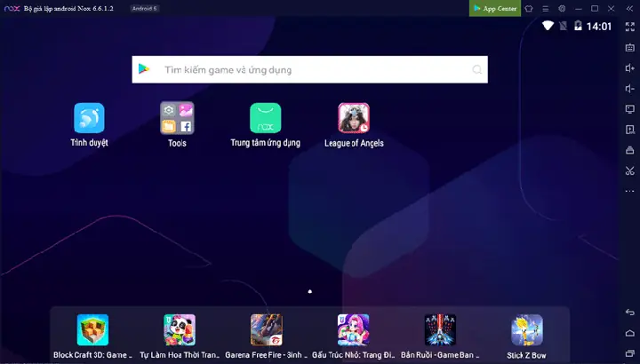Screen dimensions: 640x364
Task: Click the screen monitor icon in sidebar
Action: click(x=630, y=109)
